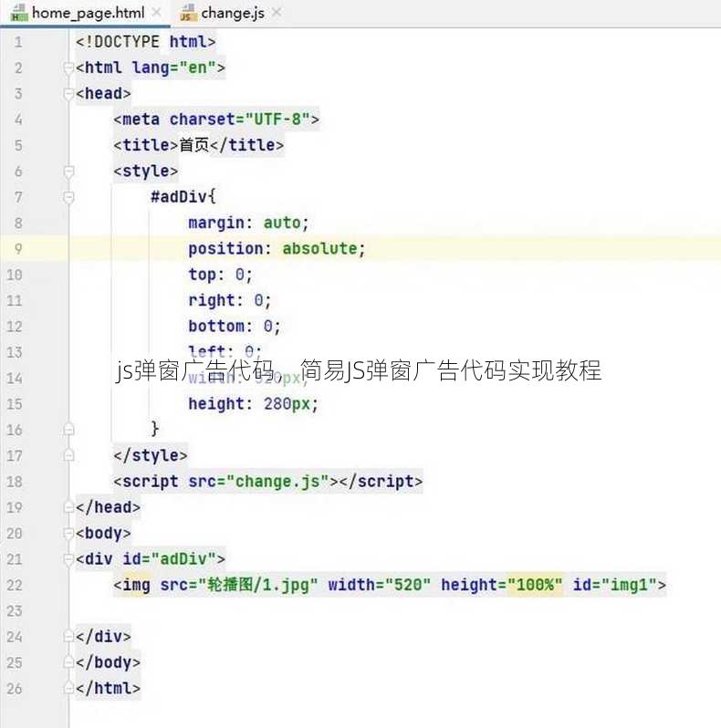Click the closing </div> tag
The height and width of the screenshot is (728, 721).
[x=103, y=636]
